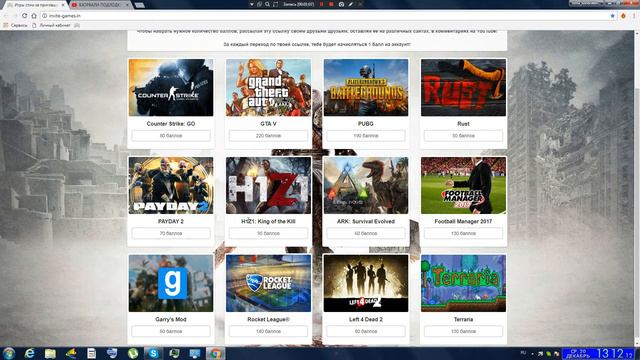Open File Explorer from the taskbar
This screenshot has height=360, width=640.
coord(50,353)
